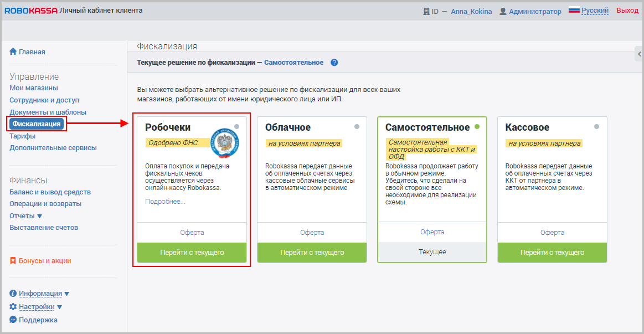
Task: Select the Облачное status radio dot
Action: [357, 126]
